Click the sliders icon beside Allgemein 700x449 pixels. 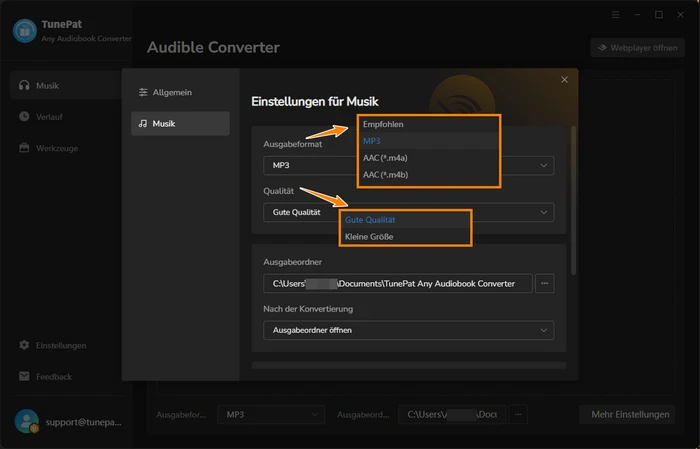[x=143, y=92]
